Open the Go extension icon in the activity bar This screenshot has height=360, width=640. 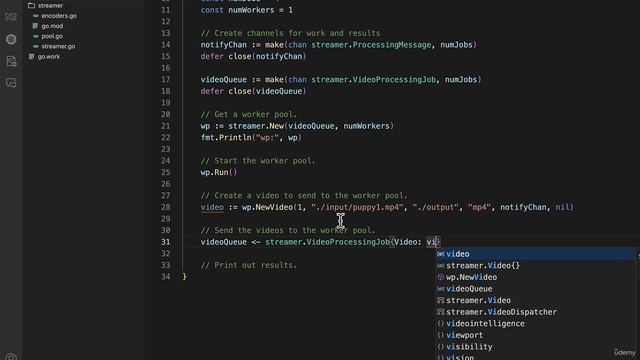(11, 17)
